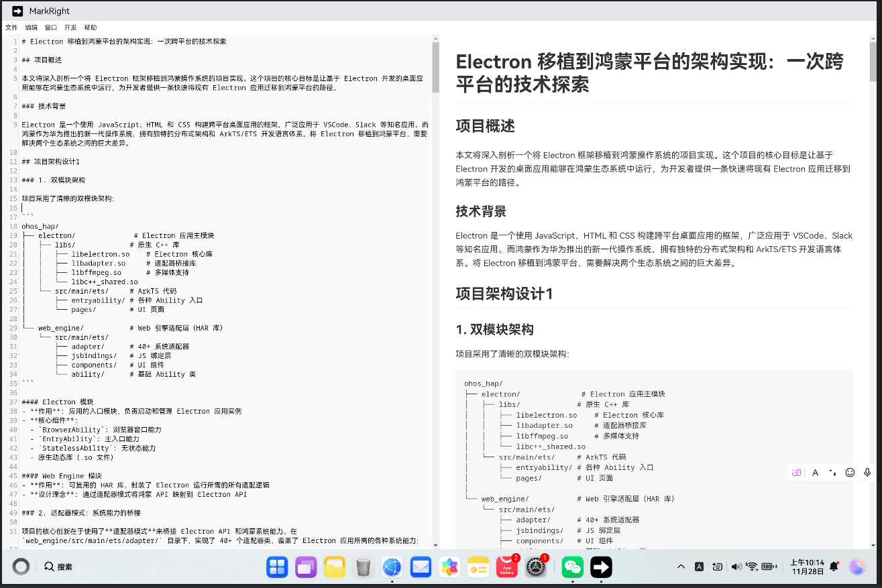This screenshot has height=588, width=882.
Task: Click the 搜索 search button in the taskbar
Action: pyautogui.click(x=59, y=567)
